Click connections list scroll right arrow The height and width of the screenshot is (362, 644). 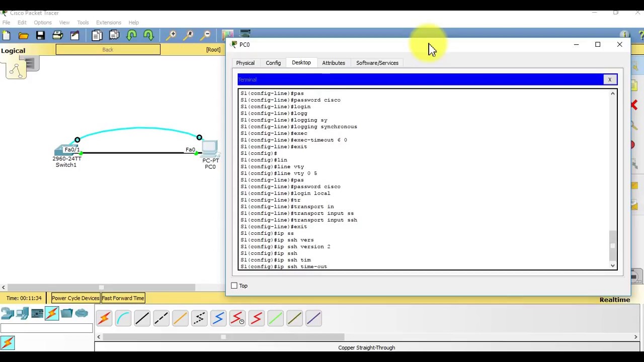pos(635,337)
